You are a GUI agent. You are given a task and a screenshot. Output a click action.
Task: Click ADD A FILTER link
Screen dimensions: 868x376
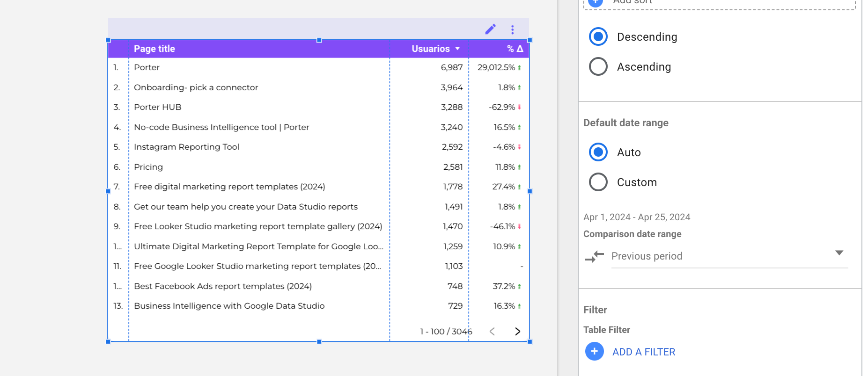(x=644, y=352)
